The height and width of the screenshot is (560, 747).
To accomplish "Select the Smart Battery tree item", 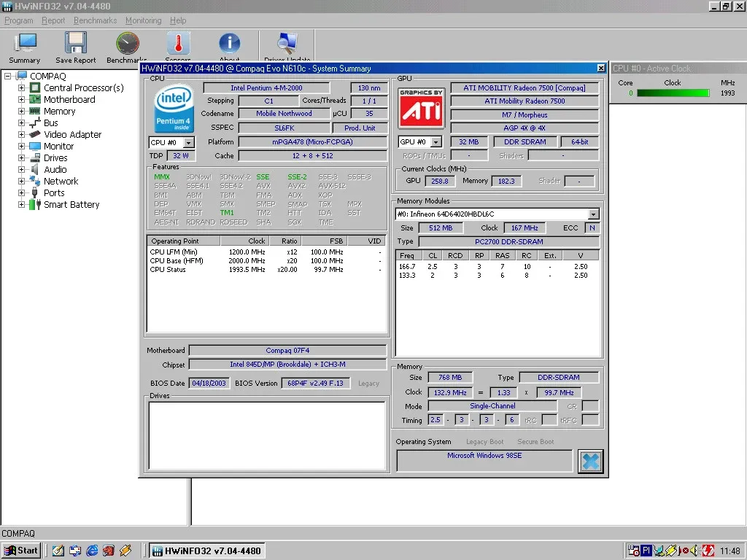I will (x=72, y=204).
